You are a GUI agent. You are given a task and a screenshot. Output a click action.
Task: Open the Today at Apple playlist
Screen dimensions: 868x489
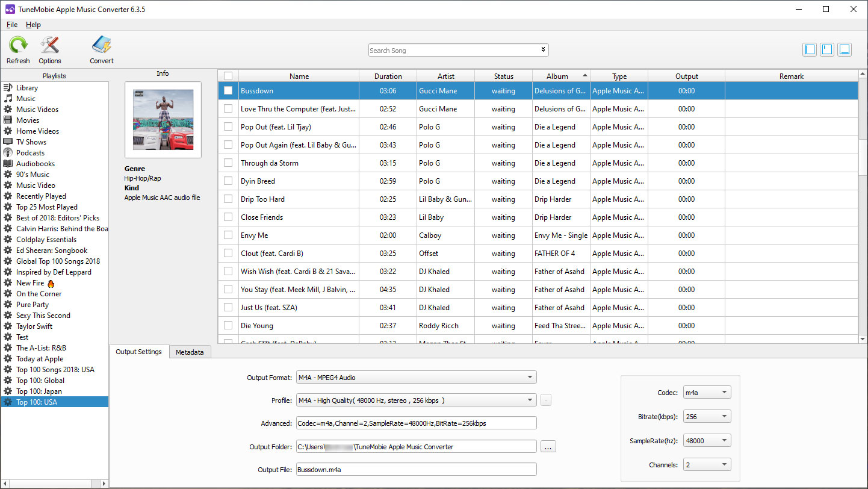pos(40,359)
